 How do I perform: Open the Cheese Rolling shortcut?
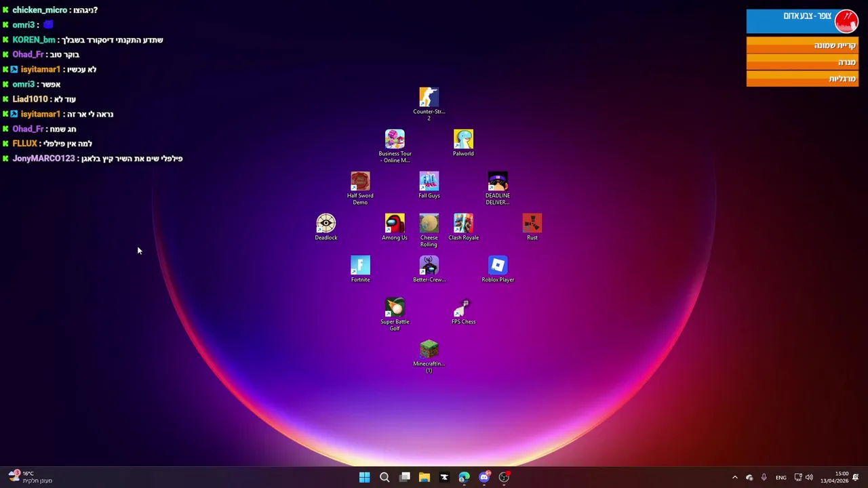coord(429,229)
